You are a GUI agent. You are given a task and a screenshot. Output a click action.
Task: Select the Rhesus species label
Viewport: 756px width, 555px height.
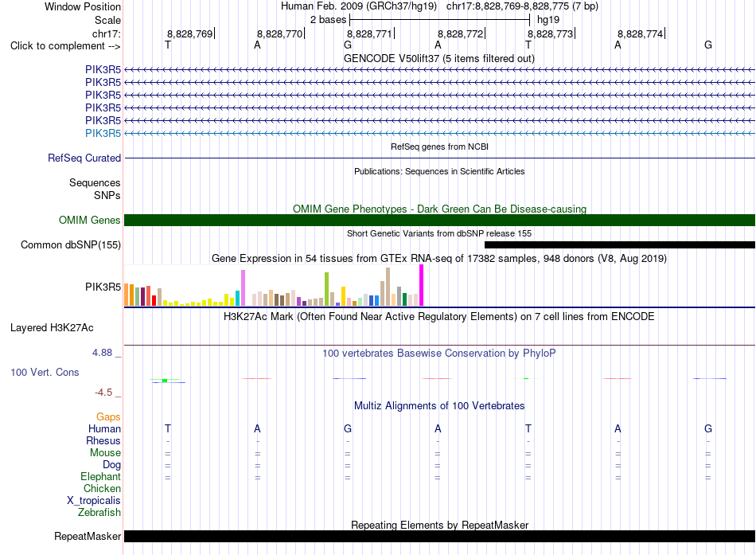(103, 441)
